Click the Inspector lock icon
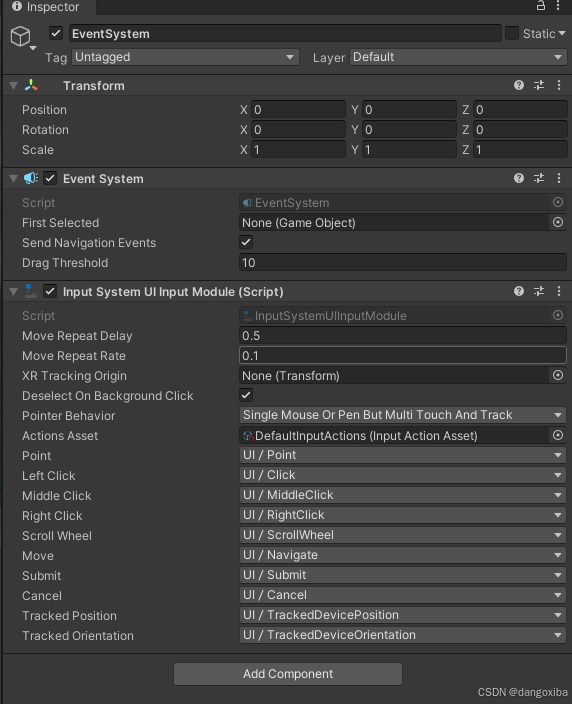 [541, 5]
